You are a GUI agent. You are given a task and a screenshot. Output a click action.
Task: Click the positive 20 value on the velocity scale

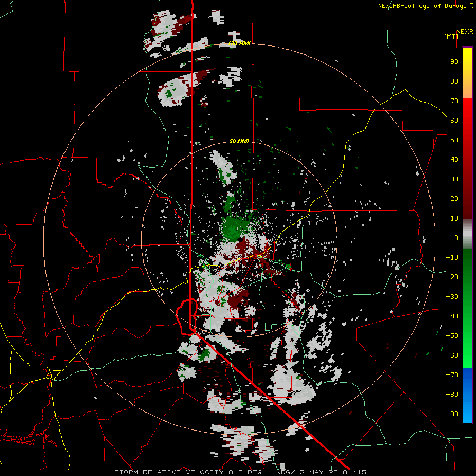(x=454, y=198)
